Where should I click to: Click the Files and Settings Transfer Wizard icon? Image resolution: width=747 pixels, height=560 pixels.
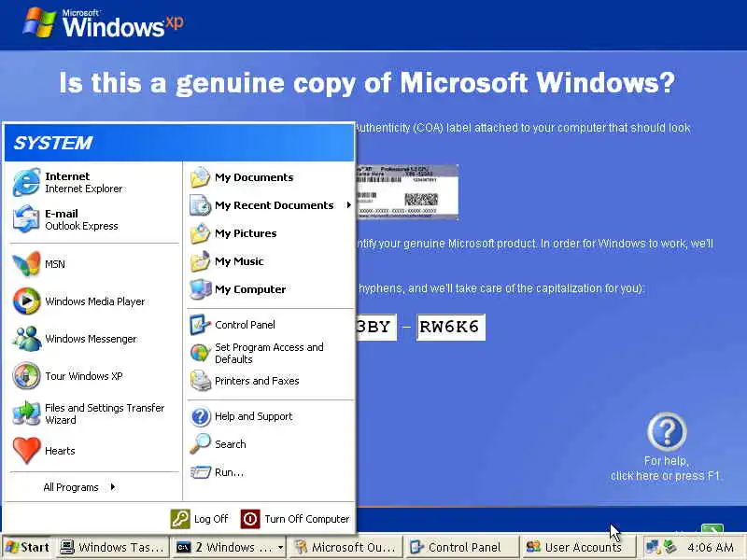[26, 413]
